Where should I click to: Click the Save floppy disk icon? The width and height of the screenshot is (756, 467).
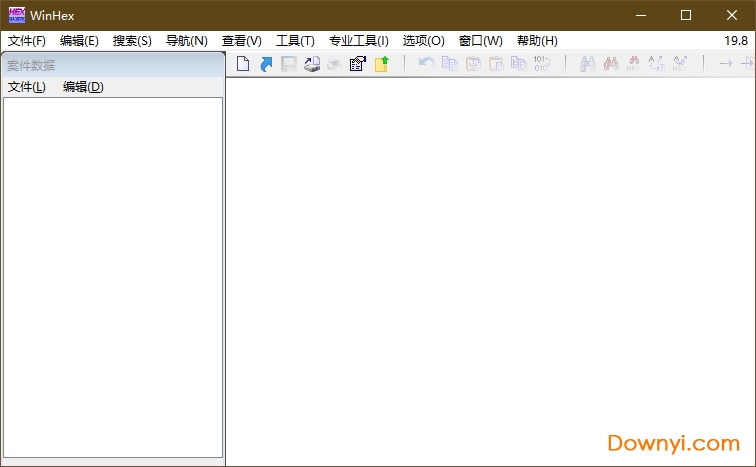[288, 64]
